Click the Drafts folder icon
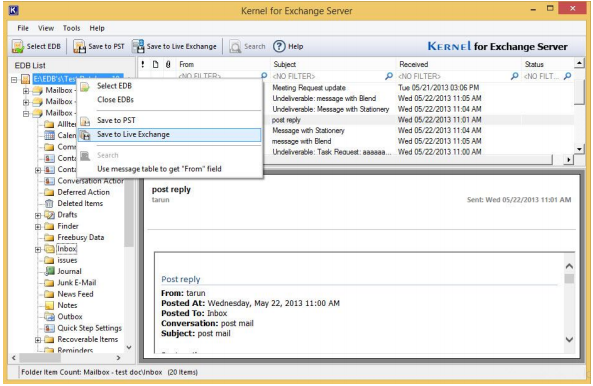The image size is (593, 386). point(49,215)
